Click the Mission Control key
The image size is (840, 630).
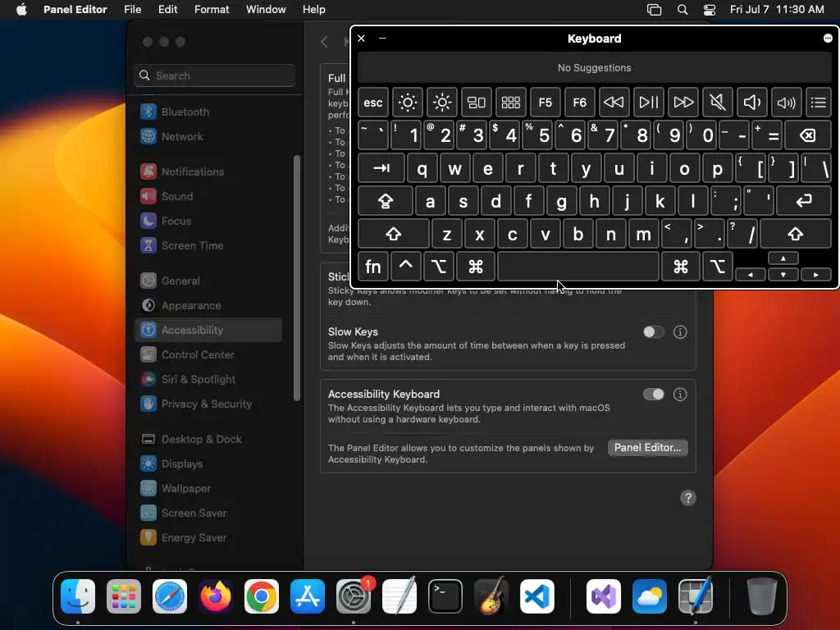[477, 103]
